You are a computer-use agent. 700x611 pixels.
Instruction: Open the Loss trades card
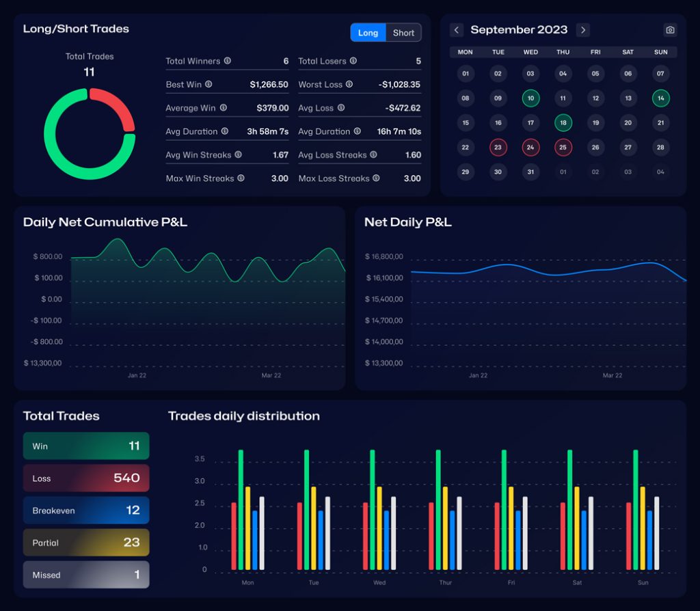point(86,478)
